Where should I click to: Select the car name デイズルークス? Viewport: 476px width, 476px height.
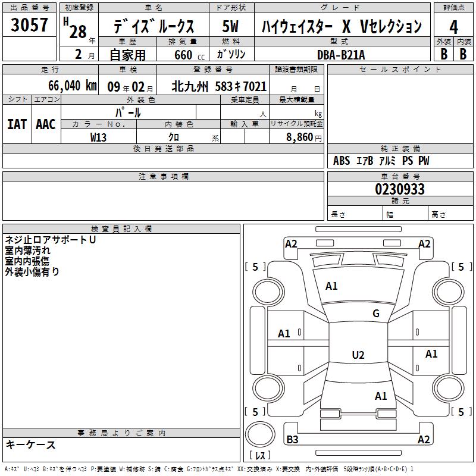pos(154,26)
